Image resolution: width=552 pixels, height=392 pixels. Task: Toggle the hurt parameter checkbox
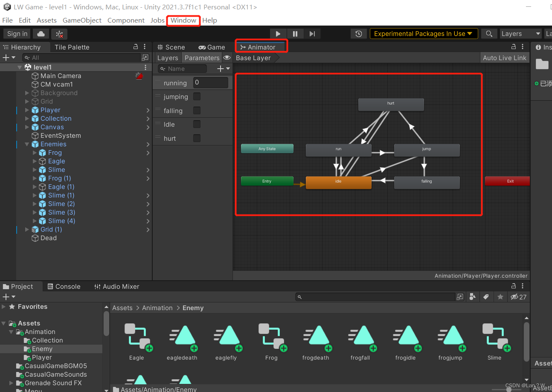[x=197, y=138]
